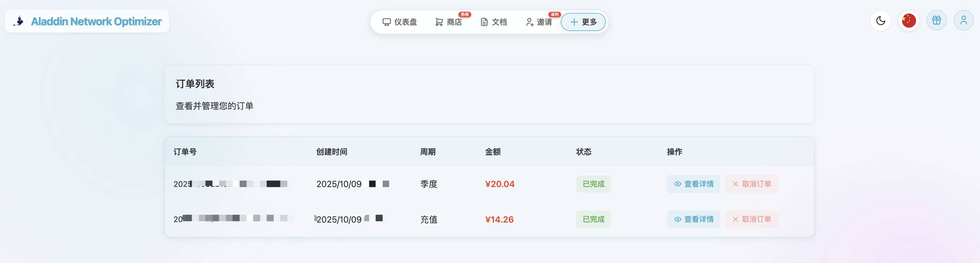The image size is (980, 263).
Task: Click the Aladdin lamp logo icon
Action: click(19, 21)
